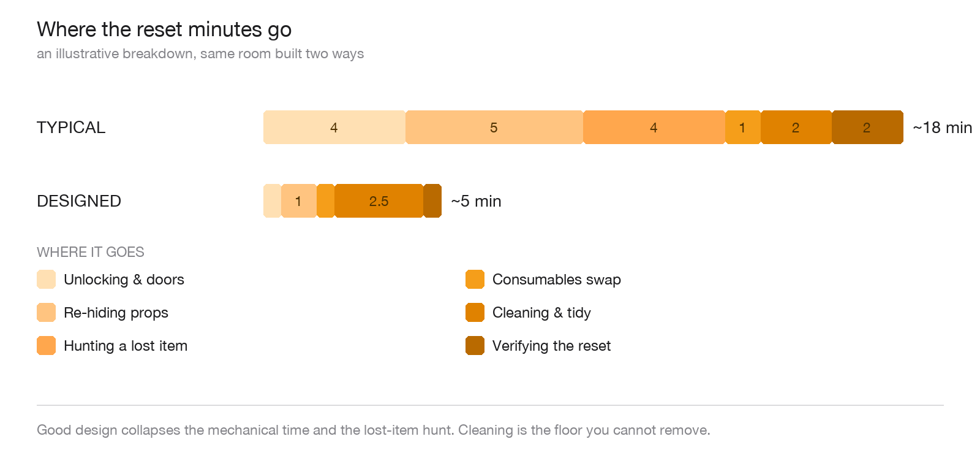Click the Cleaning & tidy legend swatch
This screenshot has width=980, height=466.
click(x=475, y=312)
